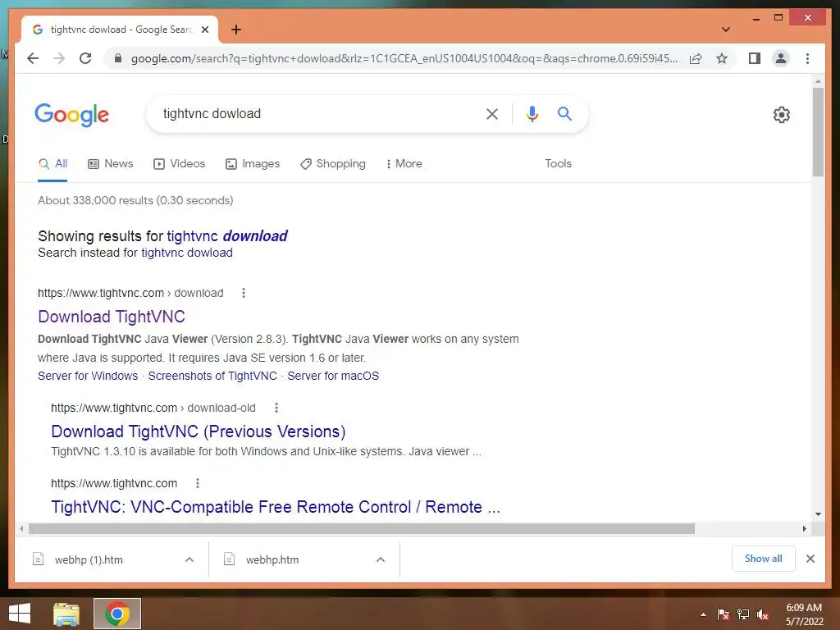840x630 pixels.
Task: Click the vertical scrollbar thumb
Action: tap(818, 132)
